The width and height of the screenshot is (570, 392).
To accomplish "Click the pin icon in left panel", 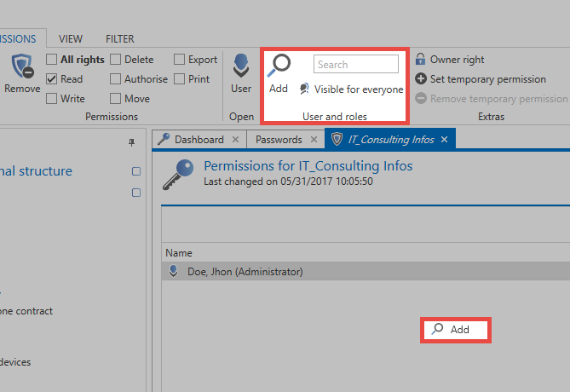I will point(131,142).
